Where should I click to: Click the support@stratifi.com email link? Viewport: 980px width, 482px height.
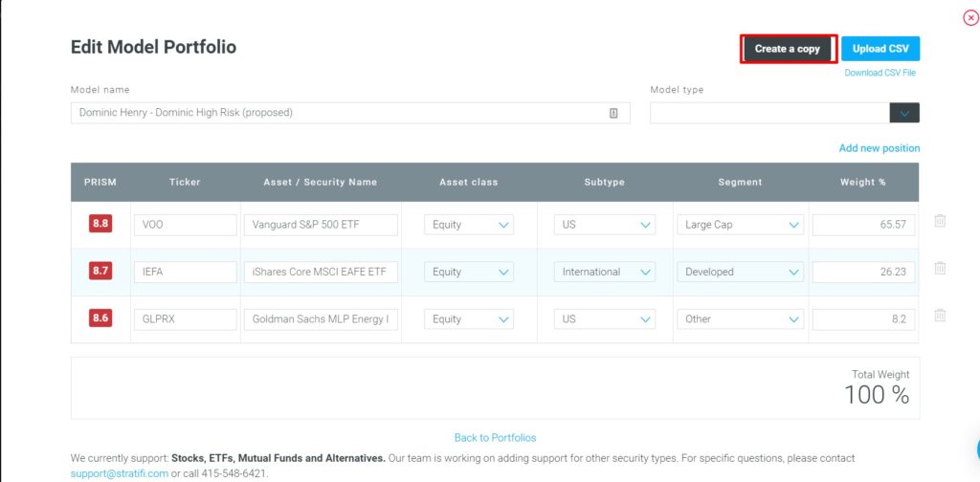coord(119,473)
